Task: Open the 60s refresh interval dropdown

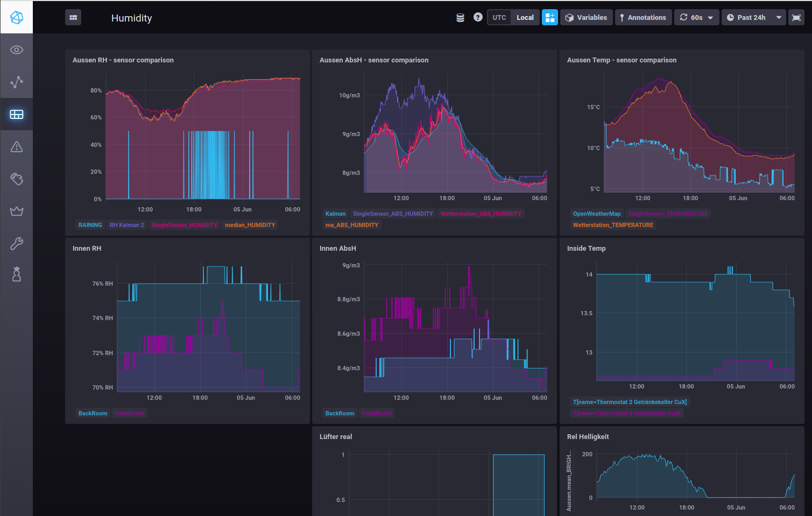Action: point(696,17)
